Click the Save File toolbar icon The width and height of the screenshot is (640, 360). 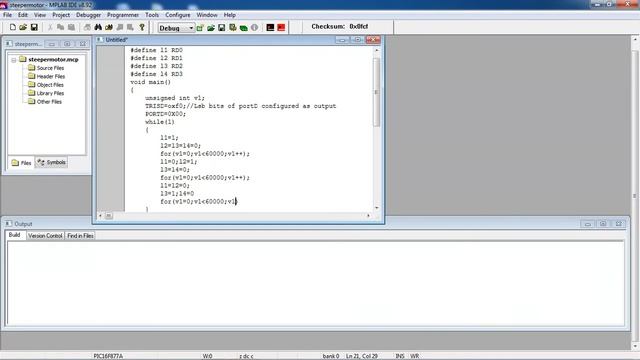pyautogui.click(x=34, y=27)
